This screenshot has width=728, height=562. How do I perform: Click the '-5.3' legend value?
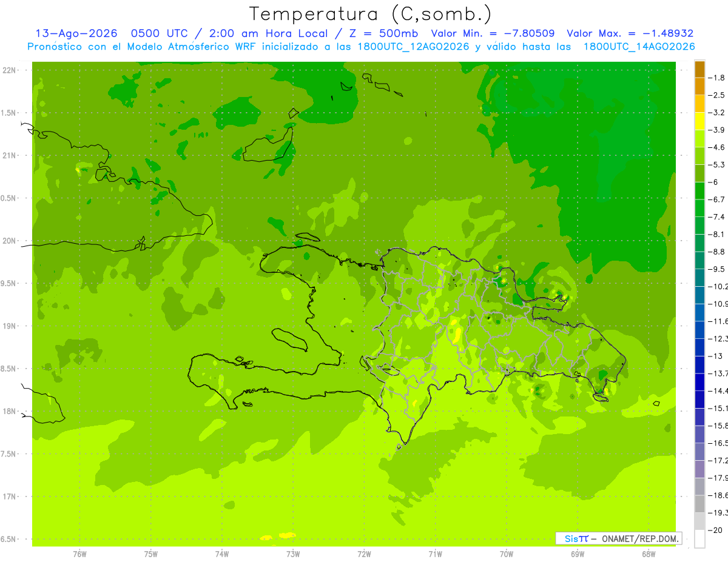click(718, 165)
